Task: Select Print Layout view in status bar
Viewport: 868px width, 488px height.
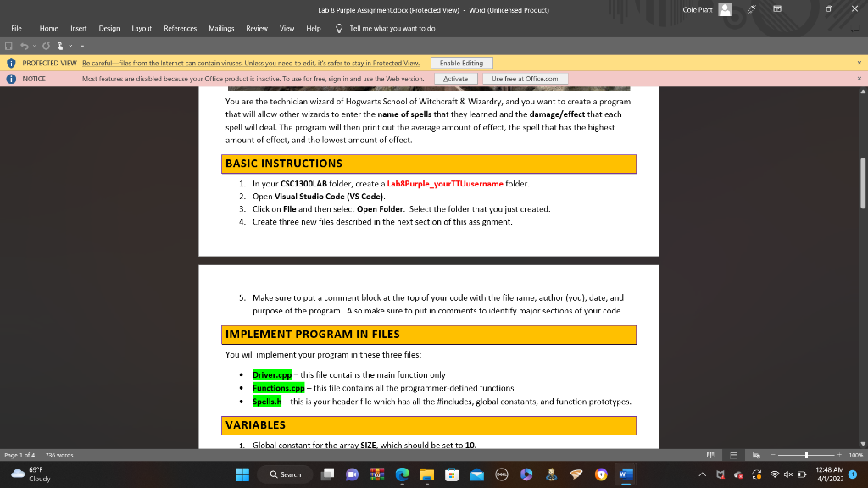Action: point(733,454)
